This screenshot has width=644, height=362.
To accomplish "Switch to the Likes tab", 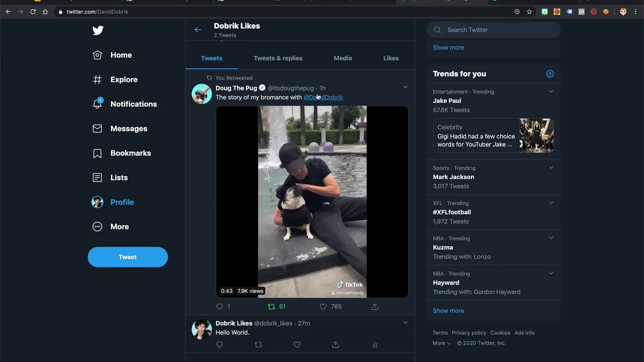I will (x=391, y=58).
